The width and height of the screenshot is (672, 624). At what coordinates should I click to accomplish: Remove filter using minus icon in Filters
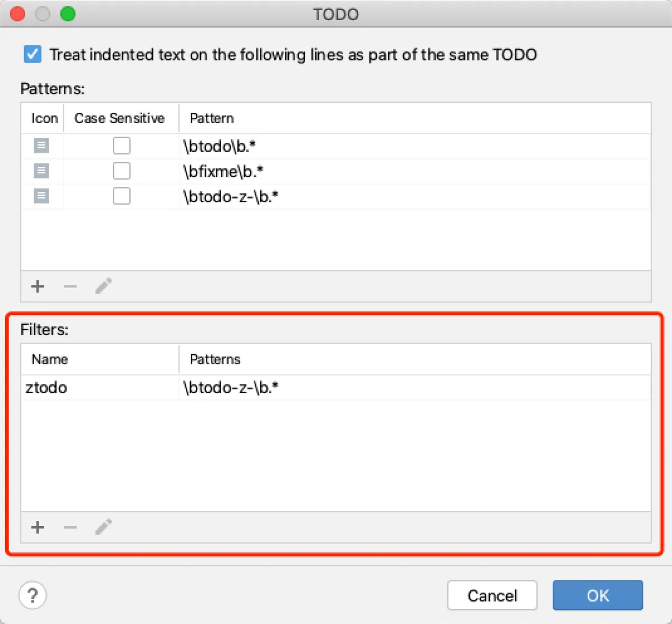click(70, 527)
